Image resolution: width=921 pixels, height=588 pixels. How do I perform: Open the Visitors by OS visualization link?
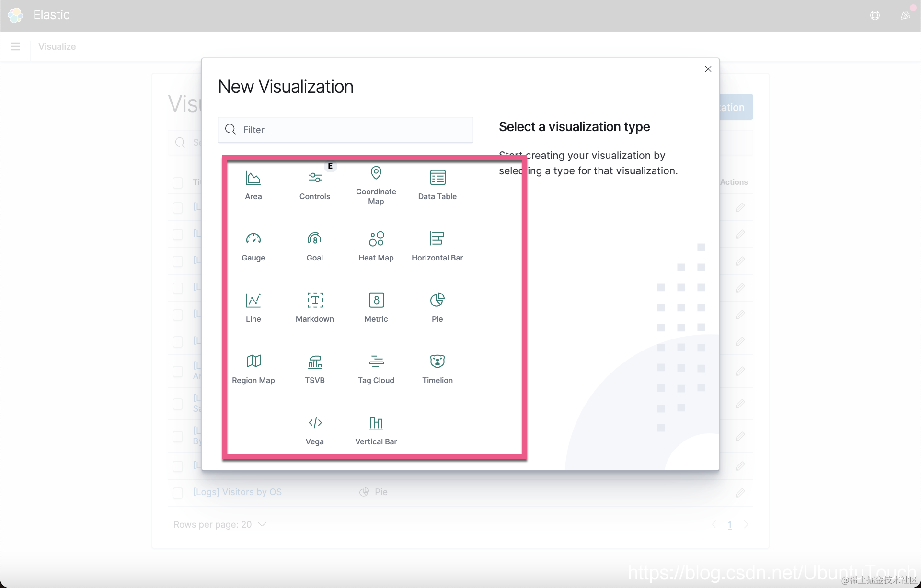[x=237, y=492]
